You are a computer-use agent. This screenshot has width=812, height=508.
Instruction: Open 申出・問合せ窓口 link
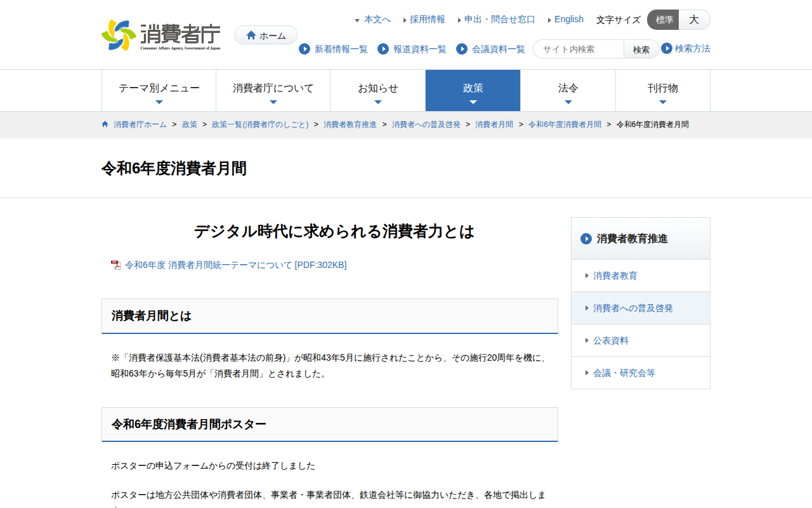(500, 19)
